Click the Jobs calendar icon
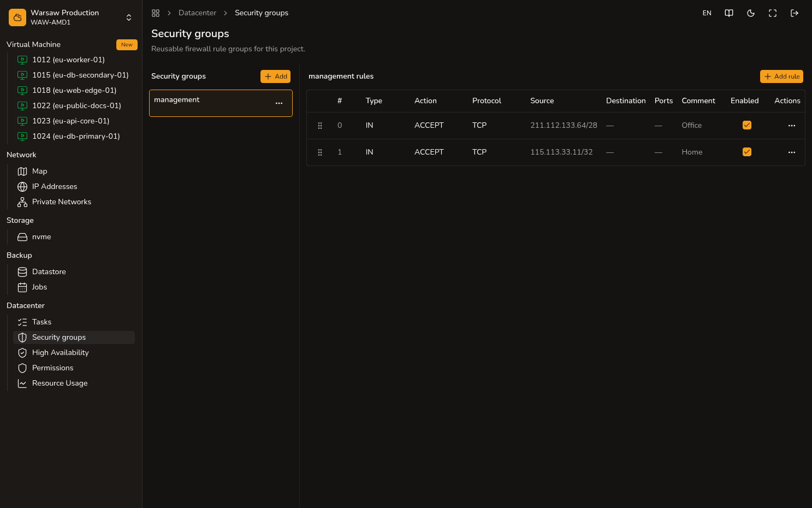This screenshot has height=508, width=812. pyautogui.click(x=22, y=287)
